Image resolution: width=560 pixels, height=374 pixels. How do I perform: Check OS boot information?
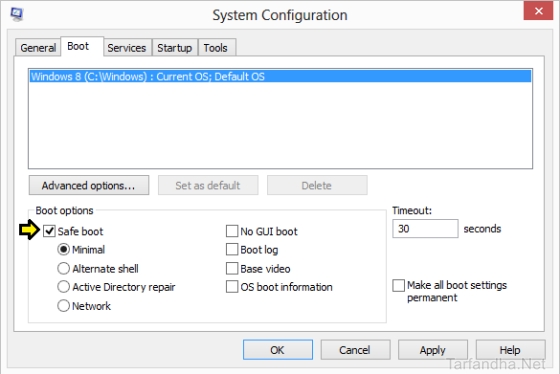point(232,286)
